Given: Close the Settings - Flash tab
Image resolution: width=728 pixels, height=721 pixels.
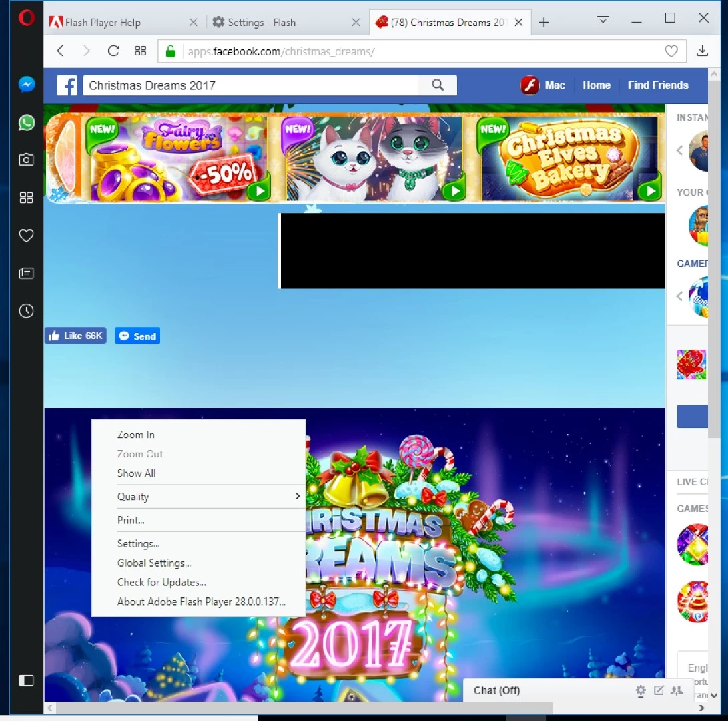Looking at the screenshot, I should 356,22.
